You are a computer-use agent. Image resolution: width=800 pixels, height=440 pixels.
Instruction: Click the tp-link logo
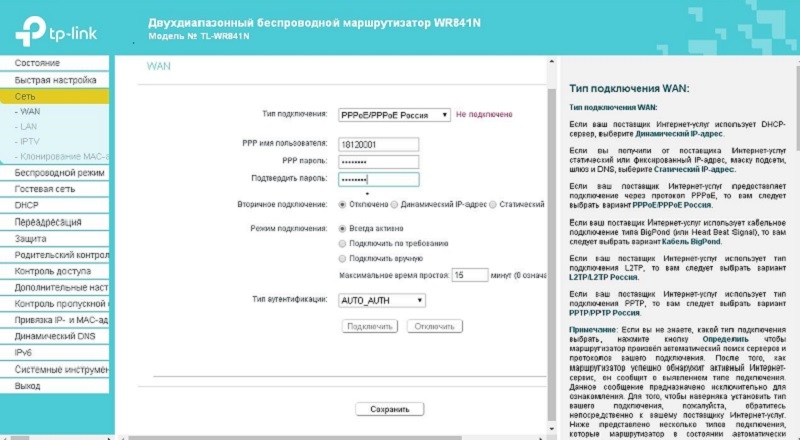[x=56, y=31]
